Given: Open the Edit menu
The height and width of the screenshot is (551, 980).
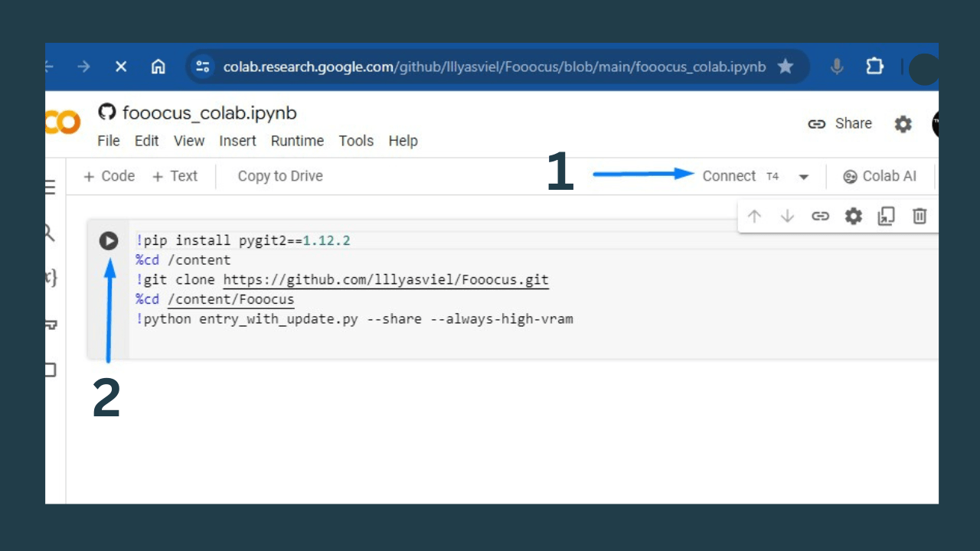Looking at the screenshot, I should [147, 141].
